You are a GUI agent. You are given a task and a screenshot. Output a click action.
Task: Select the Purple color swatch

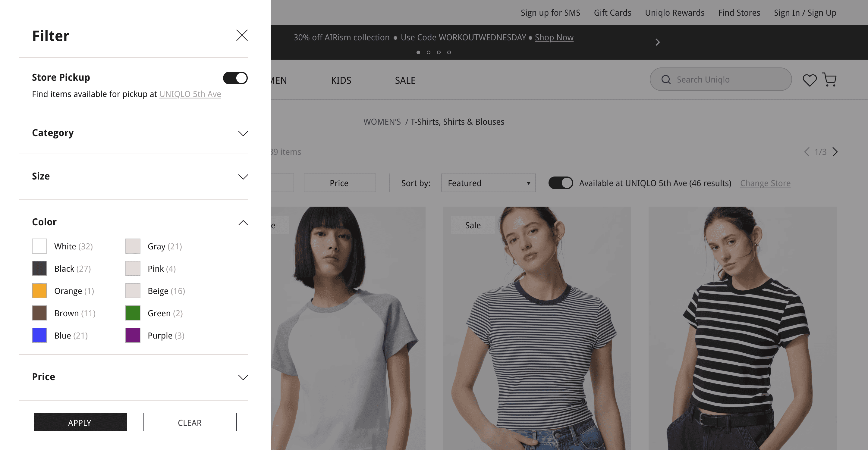[133, 336]
